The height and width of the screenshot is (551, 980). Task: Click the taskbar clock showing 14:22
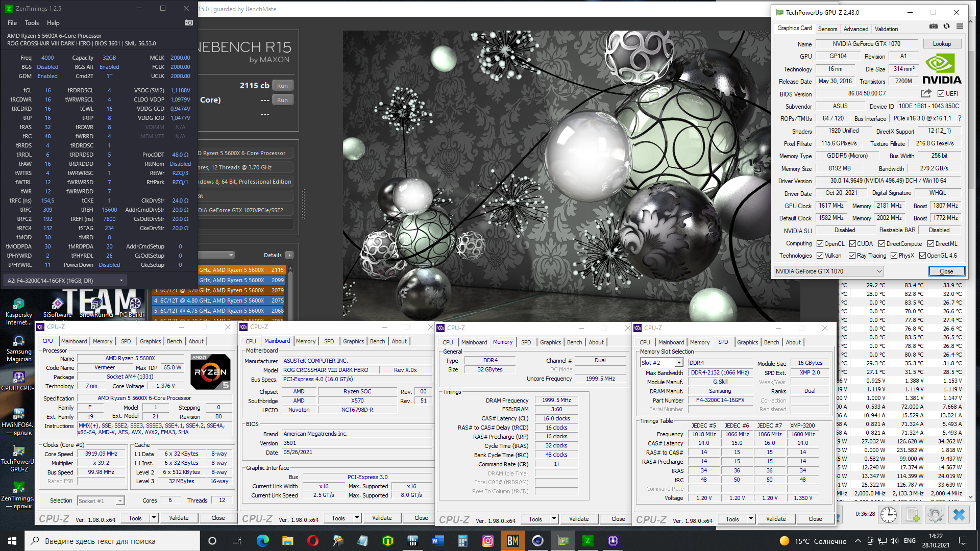point(936,541)
